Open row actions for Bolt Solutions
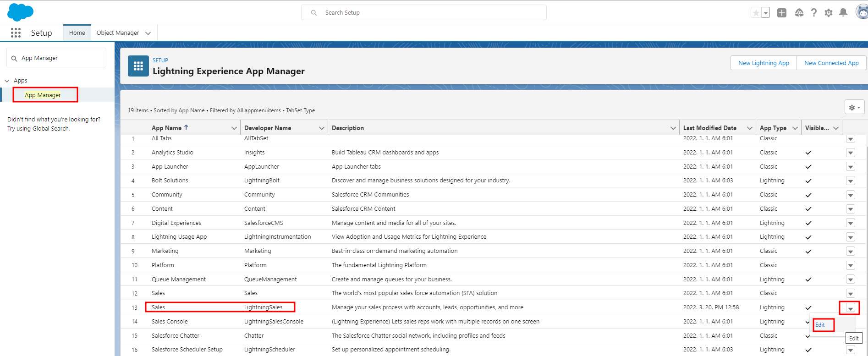The height and width of the screenshot is (356, 868). coord(851,181)
